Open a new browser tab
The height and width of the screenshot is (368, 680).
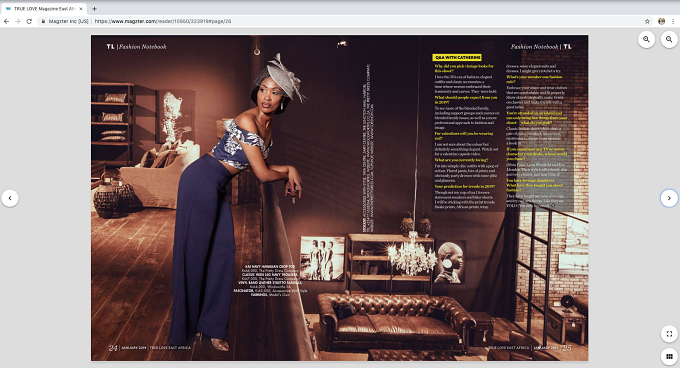[94, 9]
